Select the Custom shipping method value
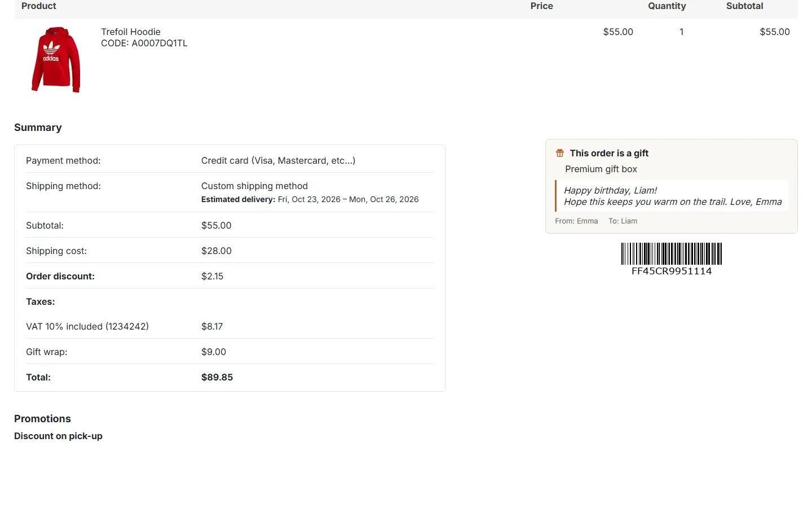Image resolution: width=812 pixels, height=508 pixels. pyautogui.click(x=254, y=186)
